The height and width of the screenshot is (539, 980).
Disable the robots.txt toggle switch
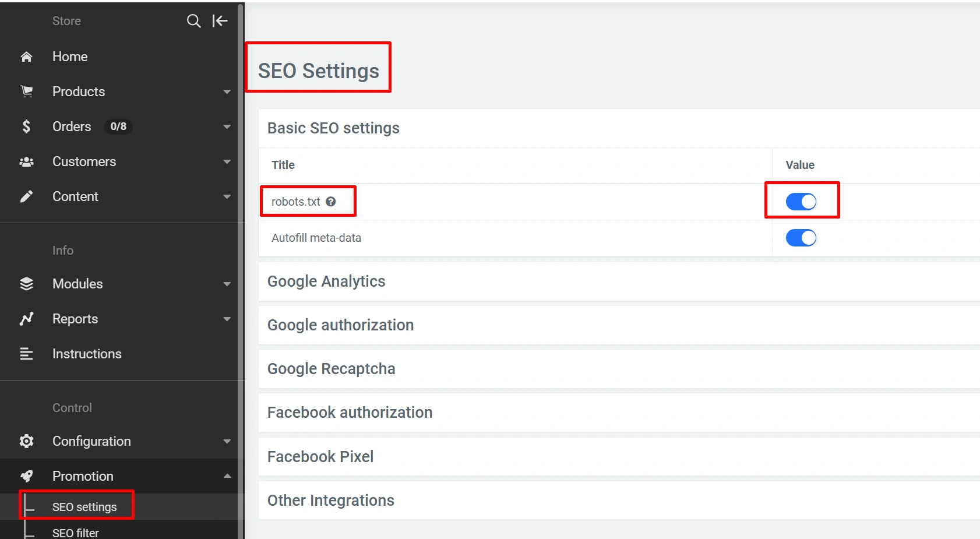pos(801,202)
